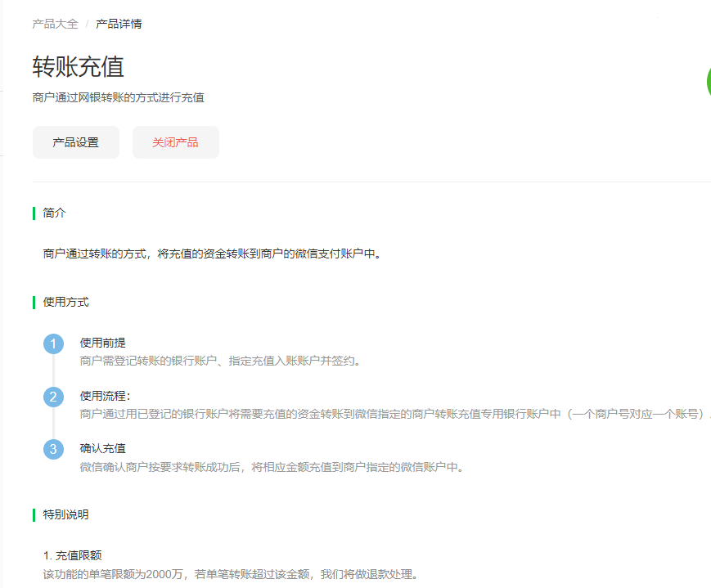Click the 使用方式 section heading

[65, 302]
